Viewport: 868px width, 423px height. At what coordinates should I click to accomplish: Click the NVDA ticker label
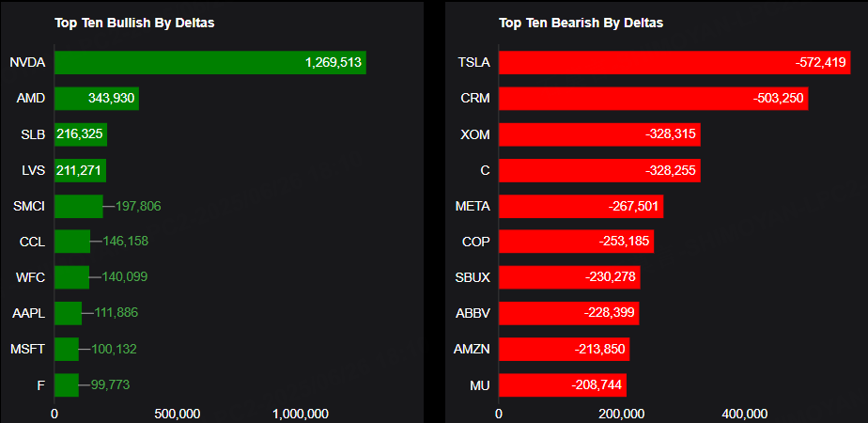point(27,63)
